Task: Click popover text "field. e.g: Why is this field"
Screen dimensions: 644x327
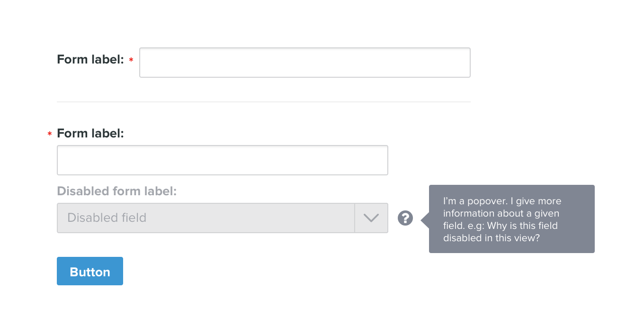Action: [x=500, y=226]
